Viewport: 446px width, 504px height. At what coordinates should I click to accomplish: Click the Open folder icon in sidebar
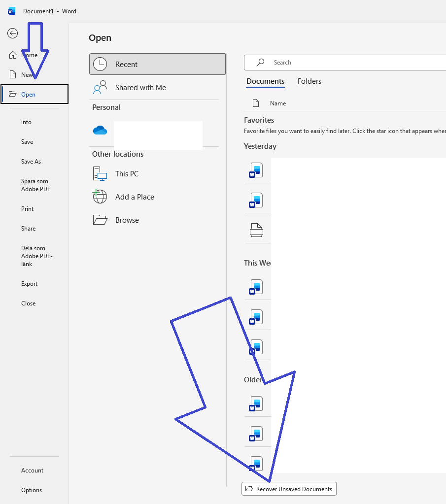(x=12, y=94)
